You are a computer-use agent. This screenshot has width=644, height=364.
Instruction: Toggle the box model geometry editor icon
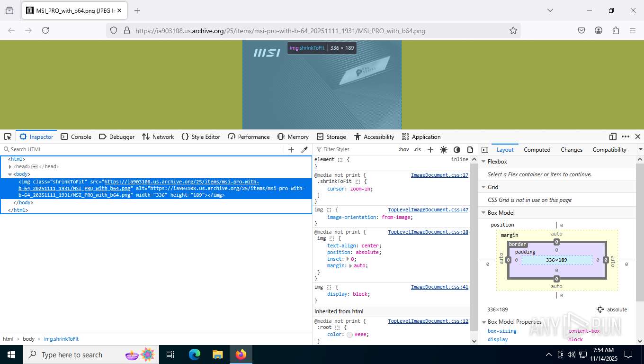(x=600, y=309)
